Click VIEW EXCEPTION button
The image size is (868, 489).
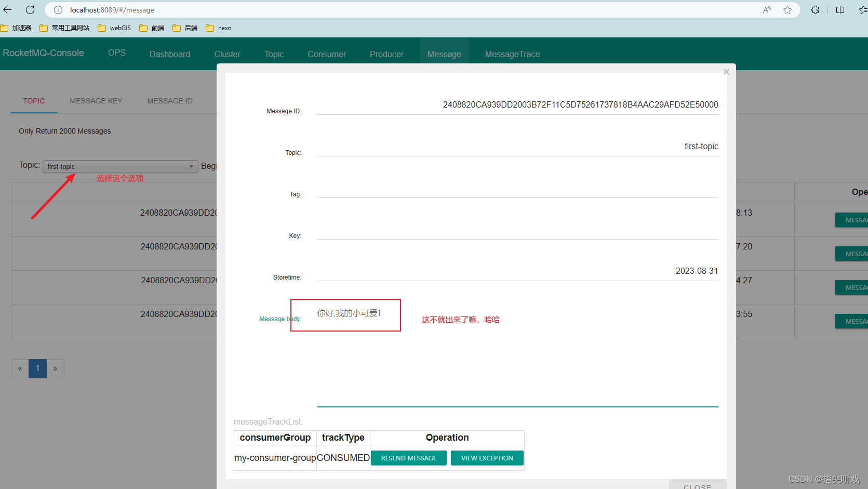[487, 458]
